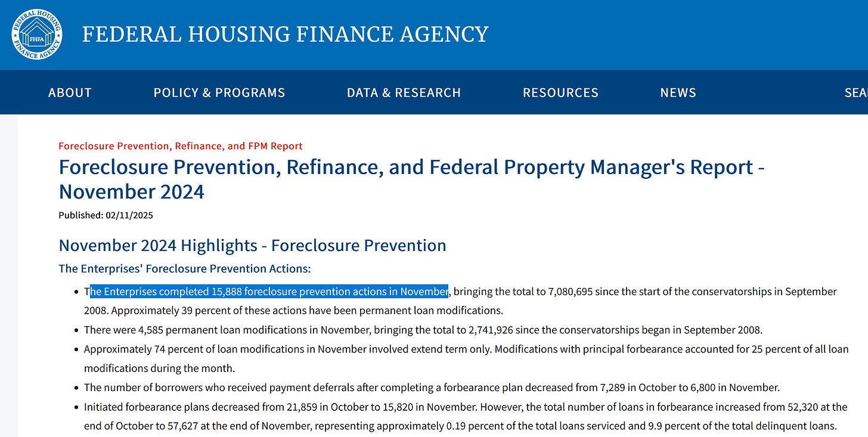This screenshot has width=868, height=437.
Task: Click the 4,585 permanent loan modifications bullet
Action: pyautogui.click(x=423, y=330)
